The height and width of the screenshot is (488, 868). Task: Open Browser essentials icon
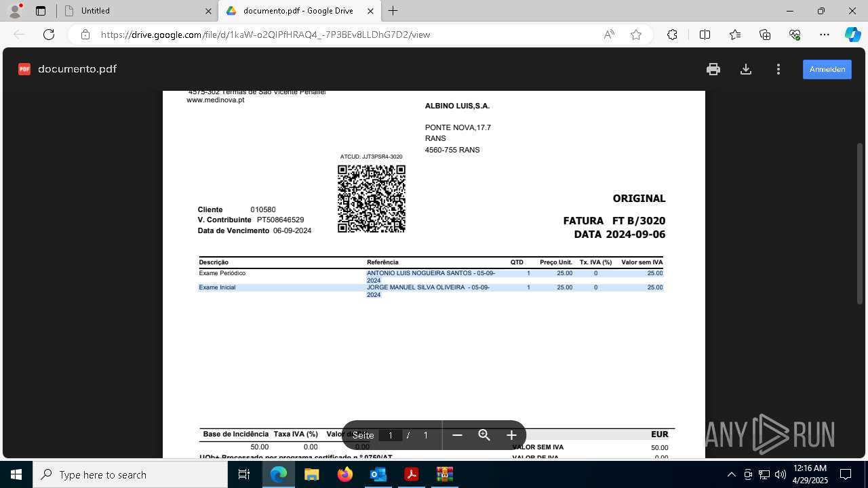tap(795, 35)
